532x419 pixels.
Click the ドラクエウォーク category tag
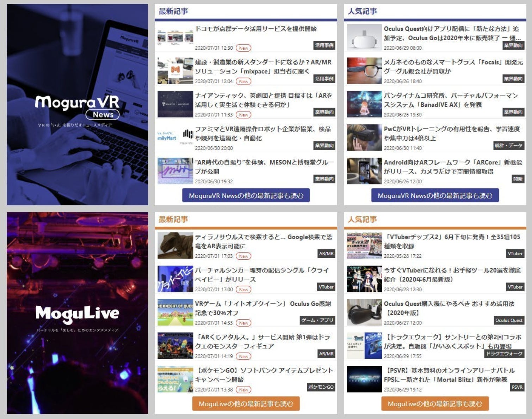point(504,354)
